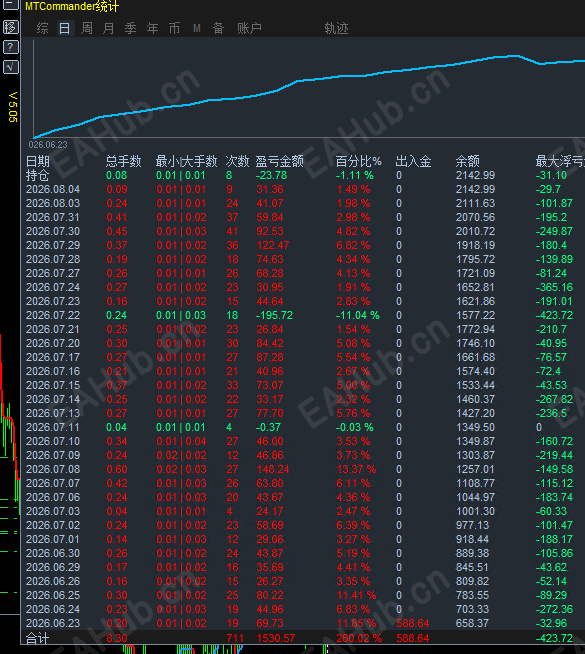Click the 2026.07.30 date cell

(x=53, y=231)
